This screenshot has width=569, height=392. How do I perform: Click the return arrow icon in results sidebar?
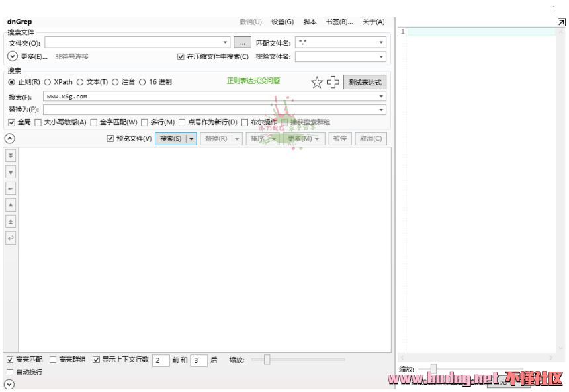[11, 238]
